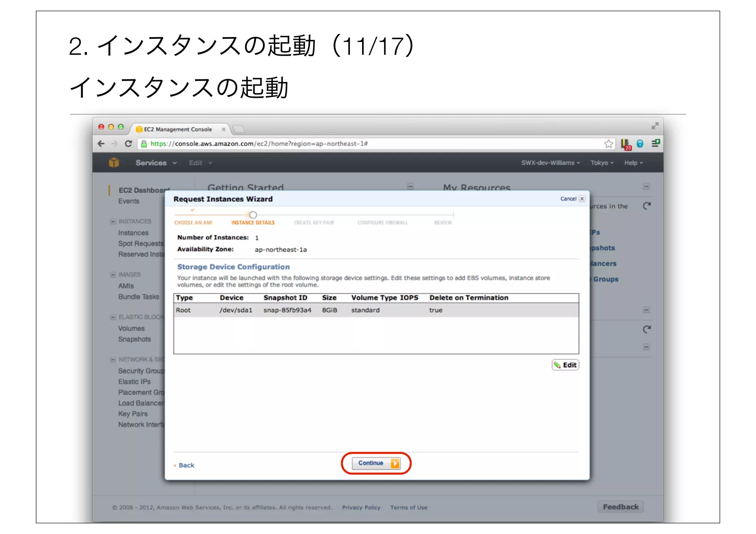Screen dimensions: 756x534
Task: Click the browser reload icon
Action: click(128, 144)
